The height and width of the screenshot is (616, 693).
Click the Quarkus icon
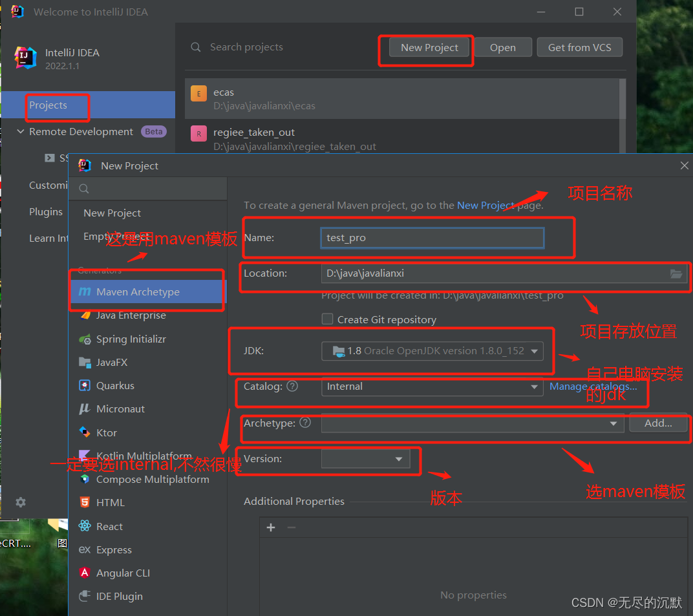click(85, 385)
